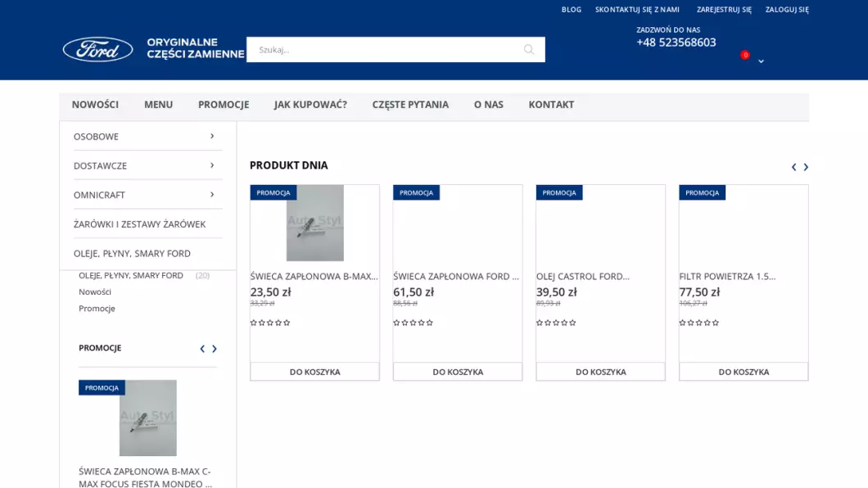Open the Promocje navigation item
This screenshot has height=488, width=868.
pos(224,105)
